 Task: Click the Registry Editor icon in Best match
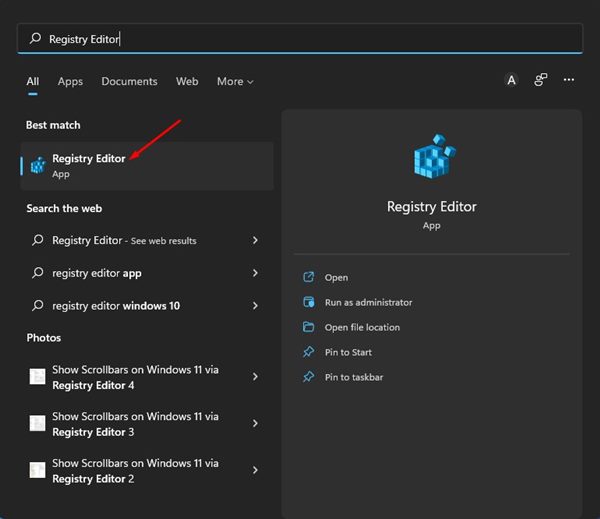point(38,166)
